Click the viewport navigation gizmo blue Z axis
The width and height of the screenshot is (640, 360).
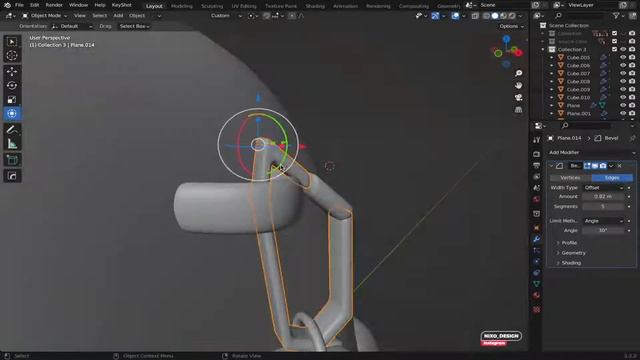tap(506, 39)
